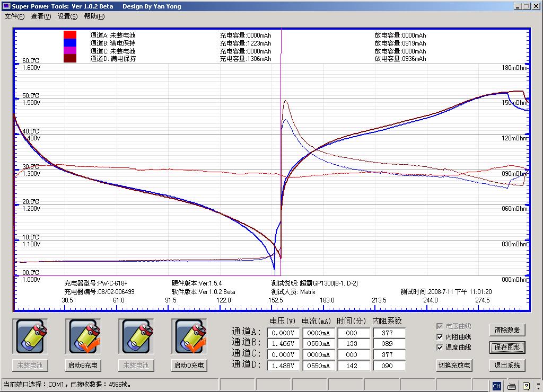Viewport: 543px width, 392px height.
Task: Click the 退出系统 button
Action: (507, 366)
